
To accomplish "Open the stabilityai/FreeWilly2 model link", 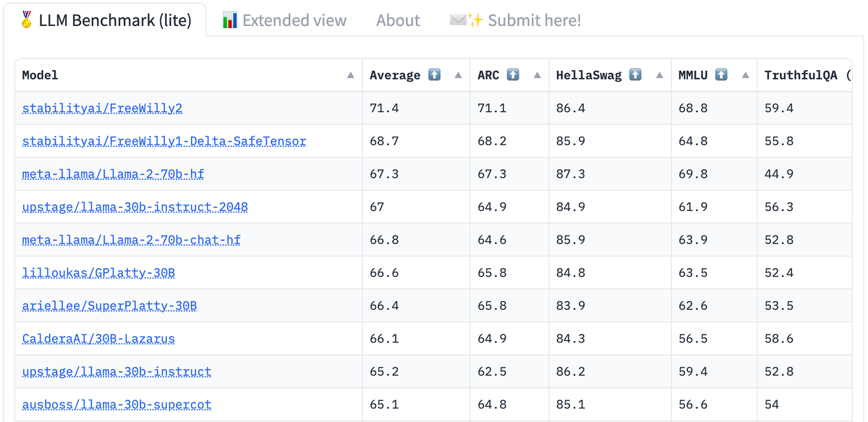I will tap(102, 108).
